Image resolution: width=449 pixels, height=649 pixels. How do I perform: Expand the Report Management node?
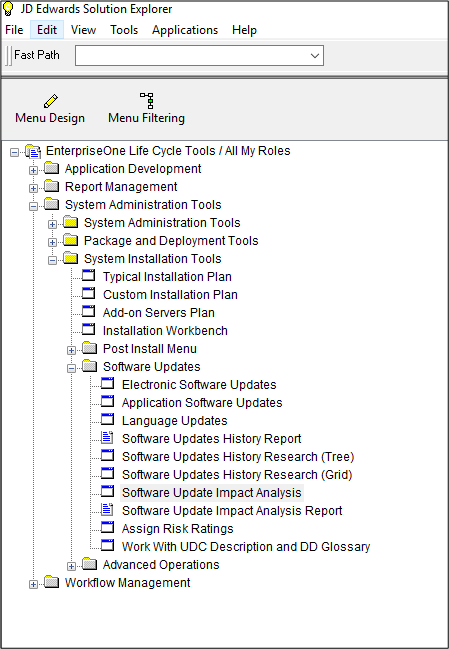(34, 188)
